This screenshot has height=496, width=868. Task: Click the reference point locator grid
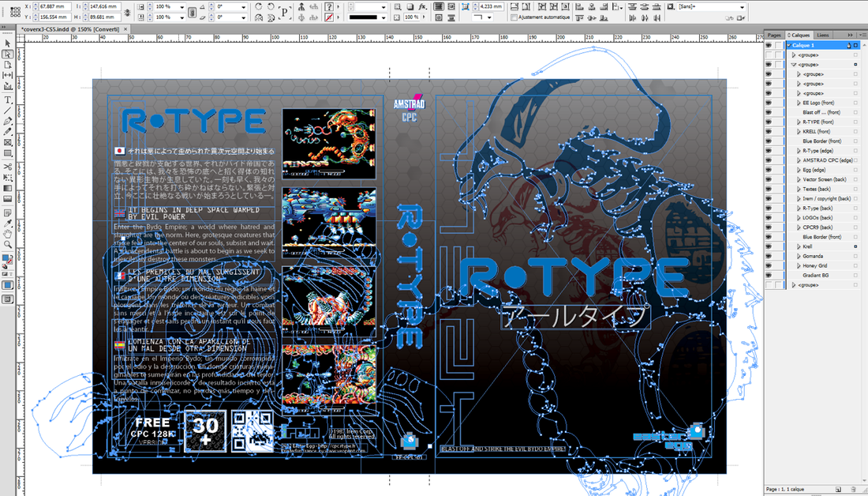[x=14, y=11]
